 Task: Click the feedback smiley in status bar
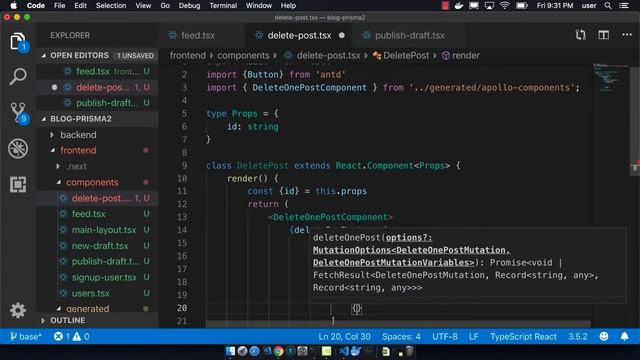click(x=604, y=336)
